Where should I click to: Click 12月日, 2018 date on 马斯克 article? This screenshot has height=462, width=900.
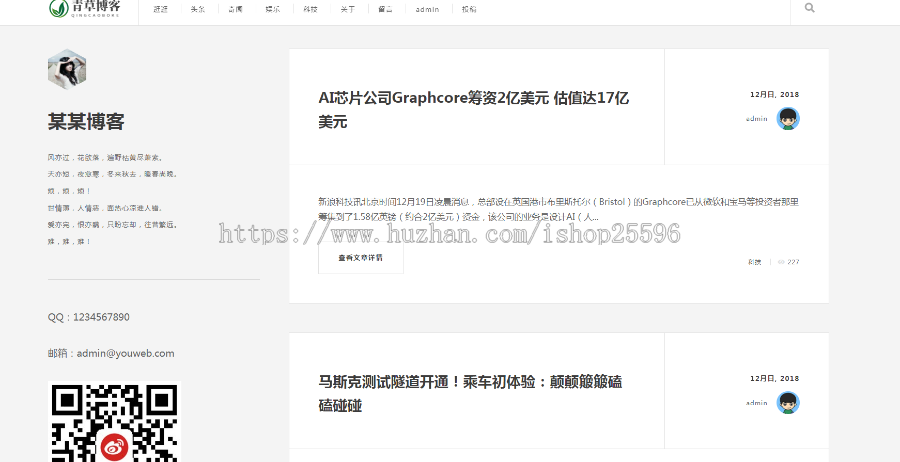774,379
